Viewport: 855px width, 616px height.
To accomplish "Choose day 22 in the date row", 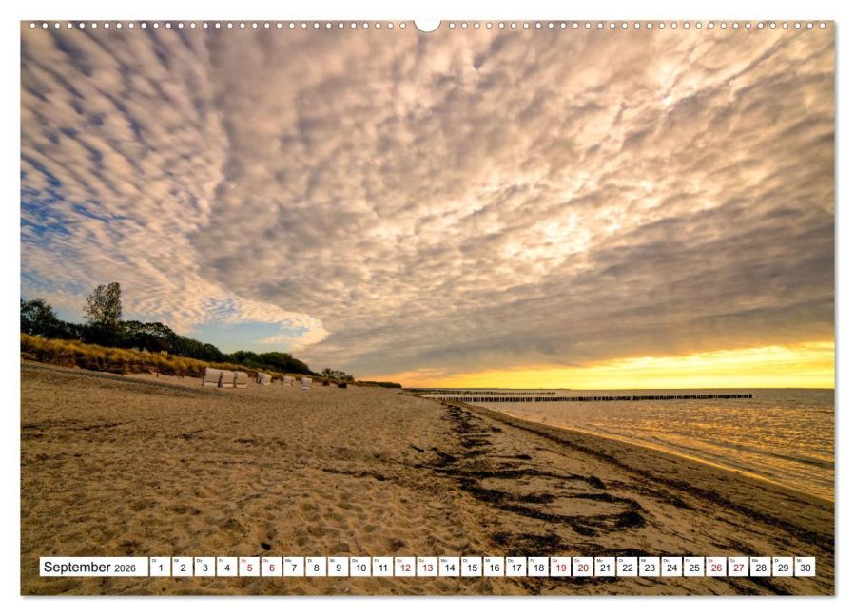I will [x=627, y=568].
